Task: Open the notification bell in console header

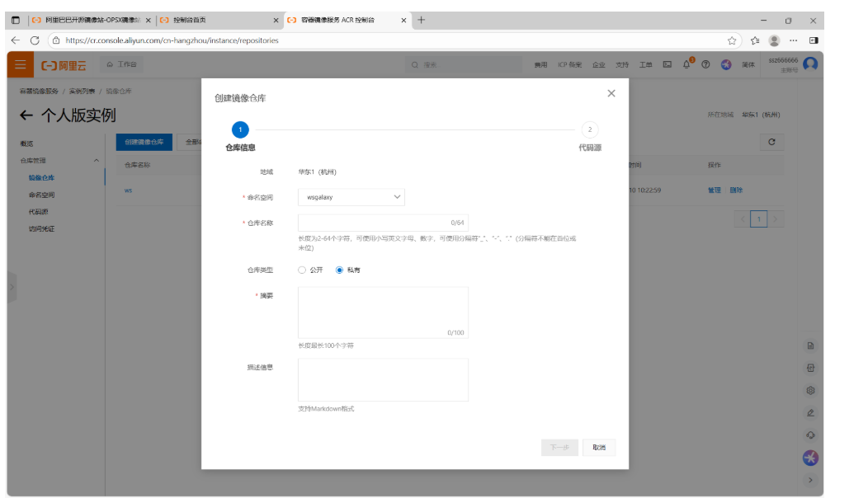Action: click(686, 64)
